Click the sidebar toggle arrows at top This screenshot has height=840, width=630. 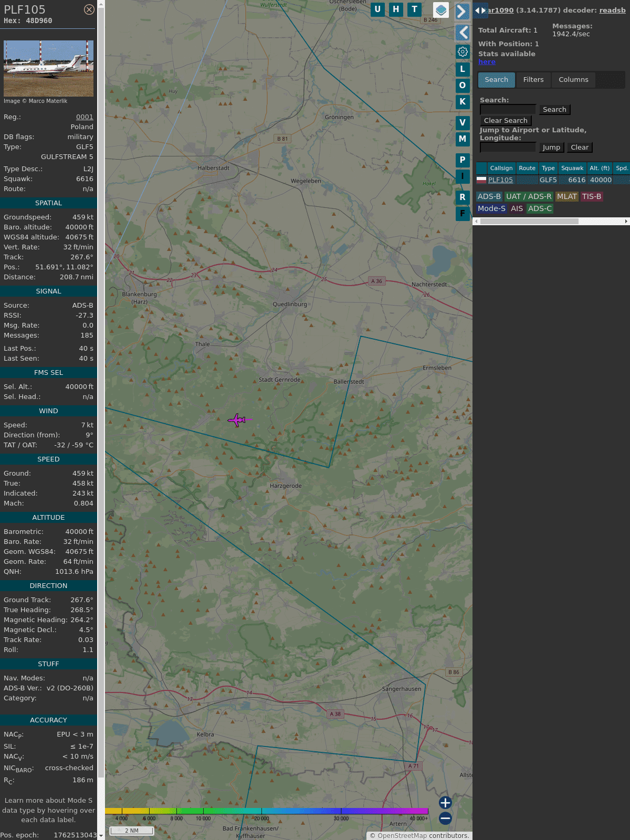480,10
